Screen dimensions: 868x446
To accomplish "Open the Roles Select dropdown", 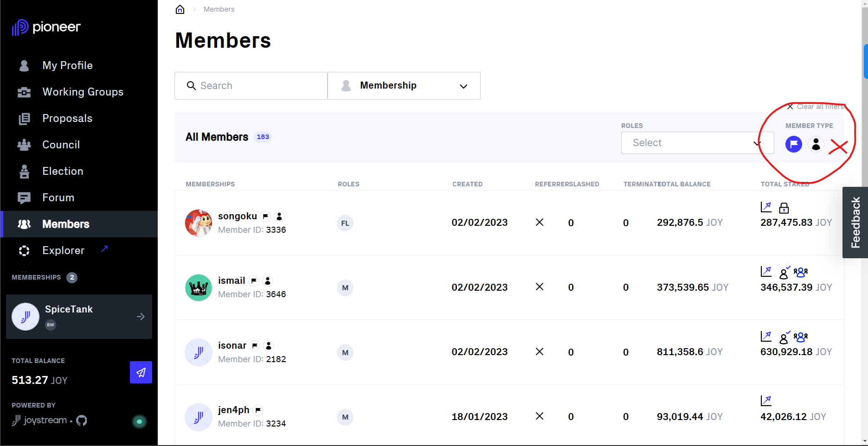I will click(697, 143).
